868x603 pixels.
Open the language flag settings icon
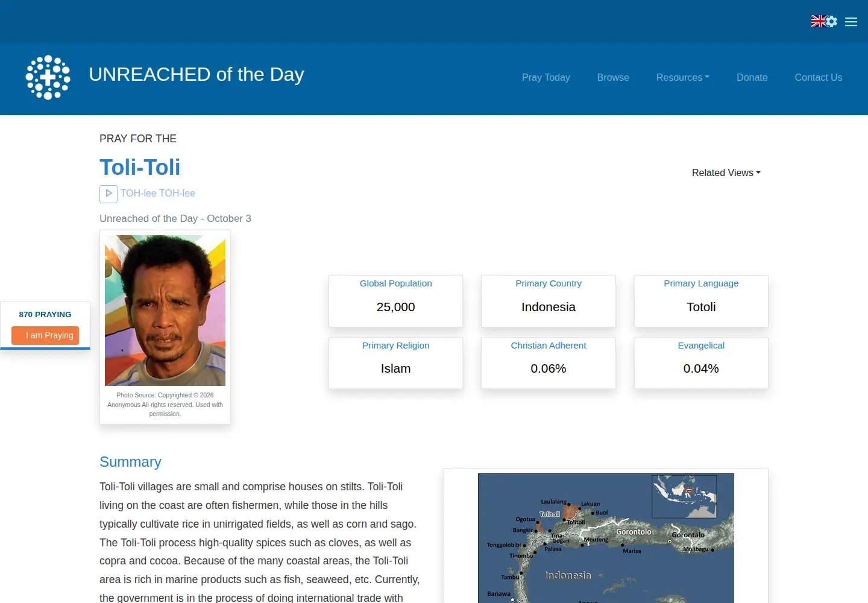coord(824,21)
